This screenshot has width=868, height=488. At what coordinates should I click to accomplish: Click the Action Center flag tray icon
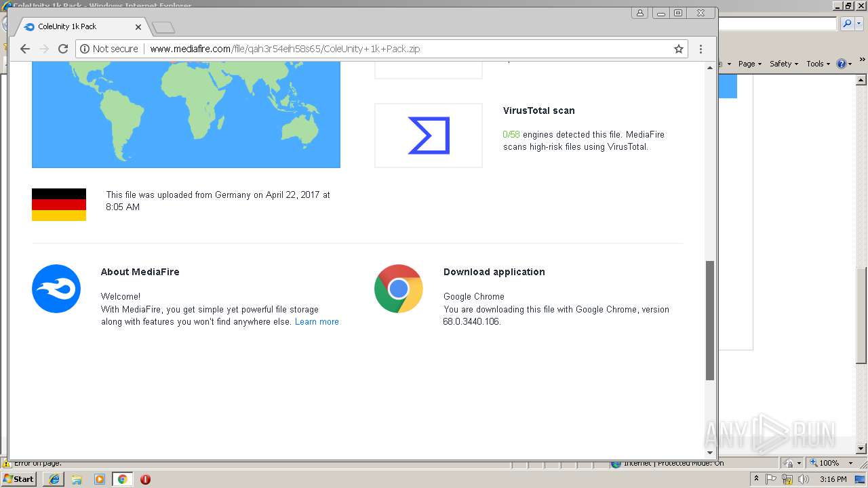tap(772, 479)
